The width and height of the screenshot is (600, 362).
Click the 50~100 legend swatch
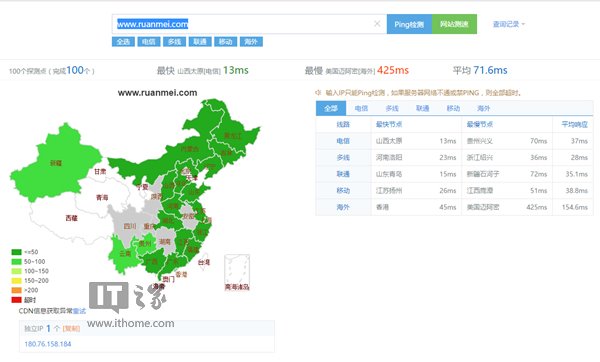(16, 261)
